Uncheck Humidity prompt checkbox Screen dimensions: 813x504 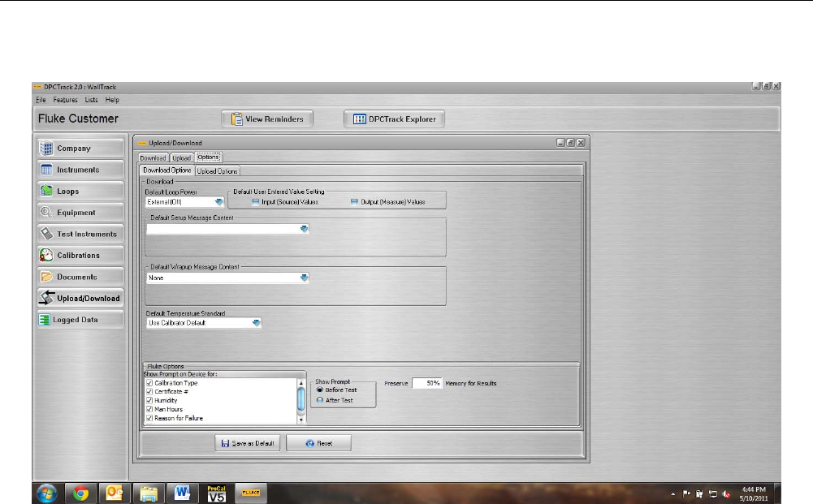click(149, 400)
